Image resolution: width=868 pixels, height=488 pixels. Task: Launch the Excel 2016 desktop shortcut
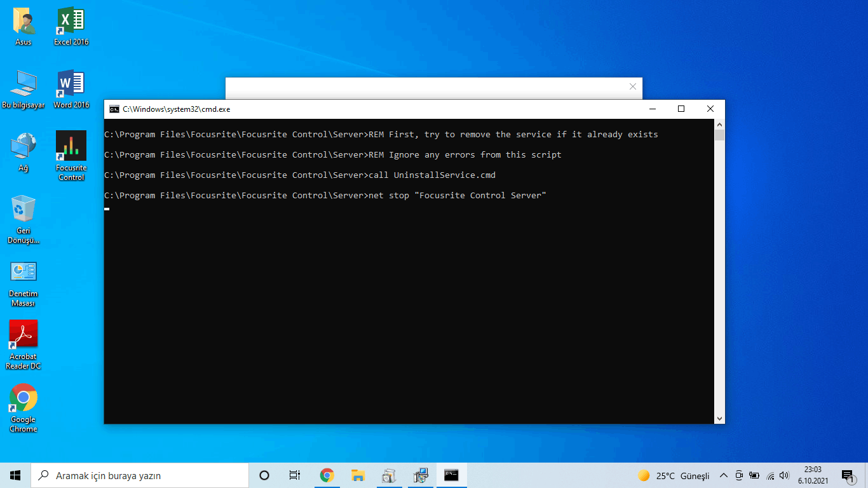[71, 27]
